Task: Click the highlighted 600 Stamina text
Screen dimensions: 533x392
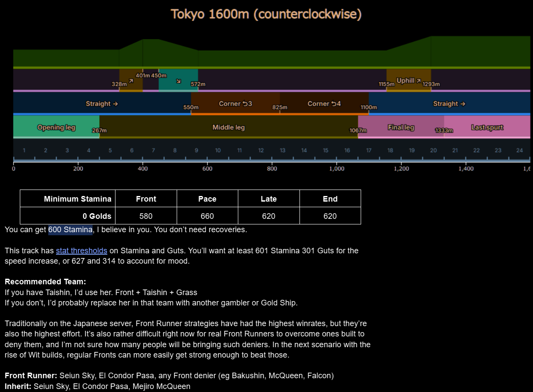Action: tap(70, 230)
